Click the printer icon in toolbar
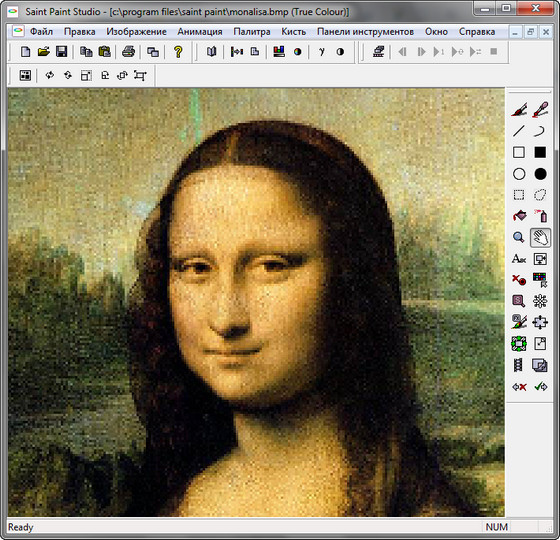This screenshot has width=560, height=540. click(x=129, y=52)
